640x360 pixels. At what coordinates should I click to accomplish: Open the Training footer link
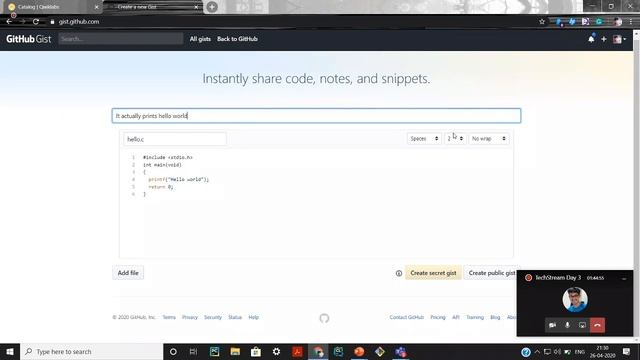[475, 317]
